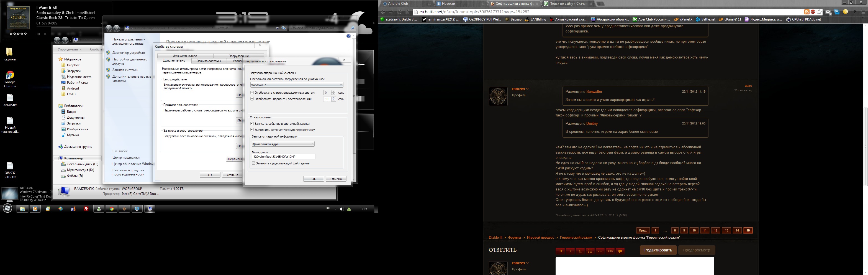This screenshot has width=868, height=275.
Task: Toggle 'Заменять существующий файл дампа' checkbox
Action: pyautogui.click(x=253, y=163)
